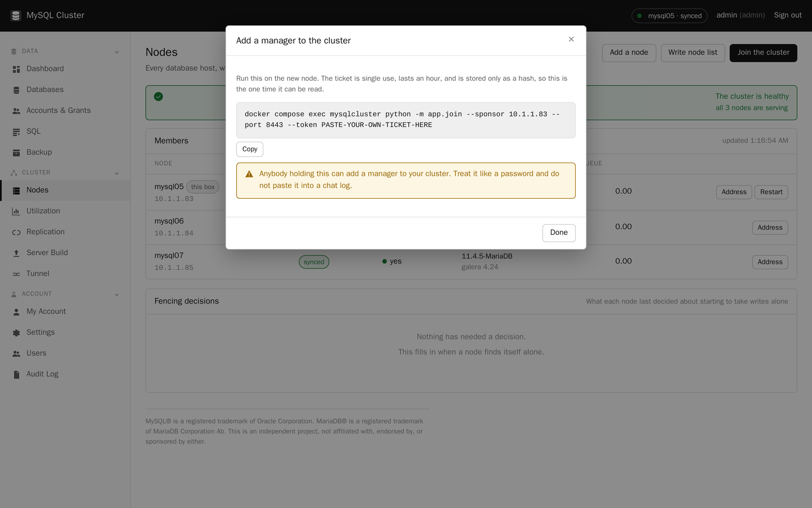Open Accounts & Grants page

65,111
